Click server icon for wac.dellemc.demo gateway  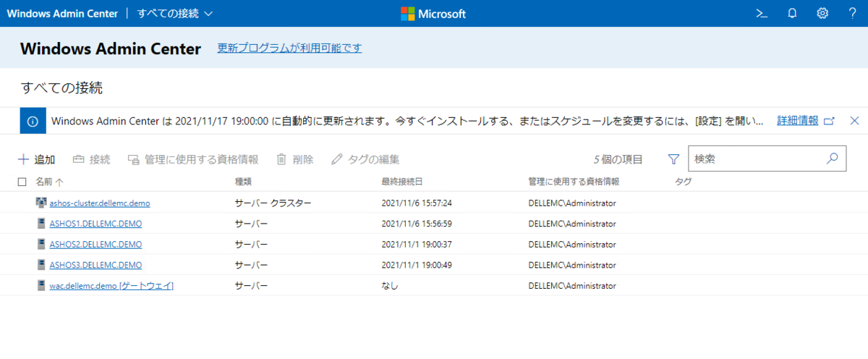click(x=41, y=285)
